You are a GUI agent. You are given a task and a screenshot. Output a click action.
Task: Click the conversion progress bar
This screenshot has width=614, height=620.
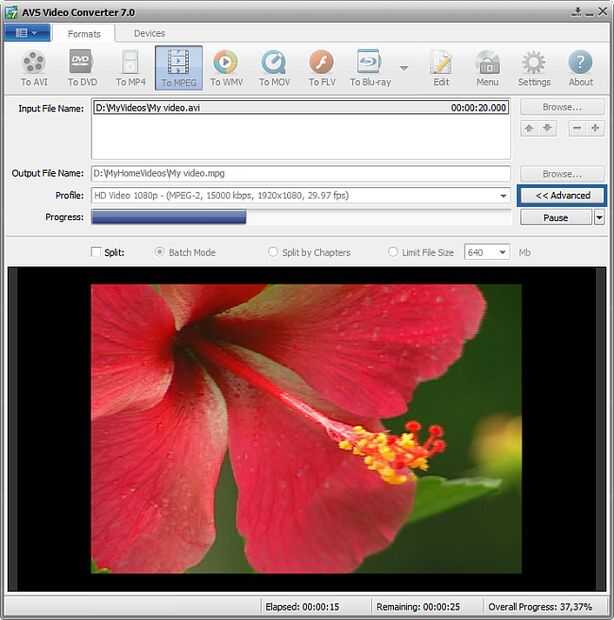click(301, 217)
